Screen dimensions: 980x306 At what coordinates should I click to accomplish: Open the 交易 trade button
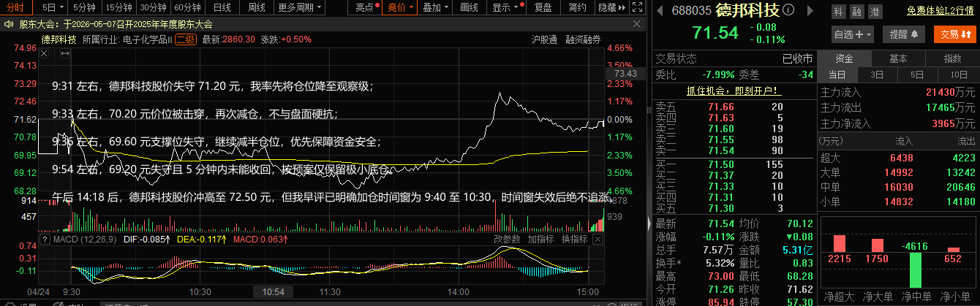coord(954,34)
